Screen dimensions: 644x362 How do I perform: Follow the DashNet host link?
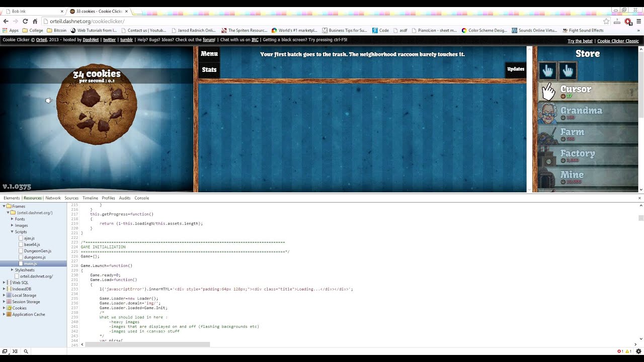[x=91, y=40]
